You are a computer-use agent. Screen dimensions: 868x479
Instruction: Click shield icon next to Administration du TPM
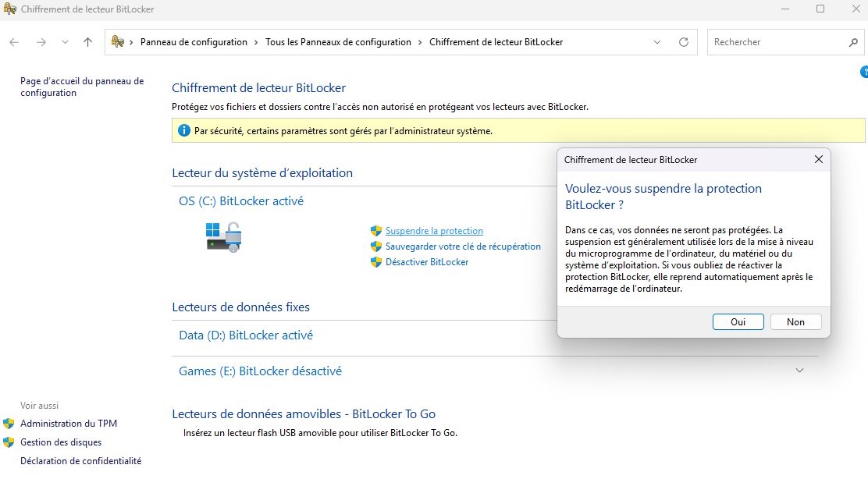[x=9, y=424]
